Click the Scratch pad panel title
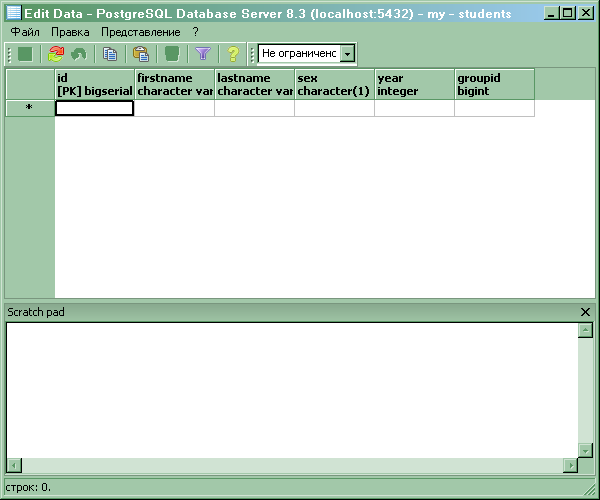 pyautogui.click(x=36, y=312)
